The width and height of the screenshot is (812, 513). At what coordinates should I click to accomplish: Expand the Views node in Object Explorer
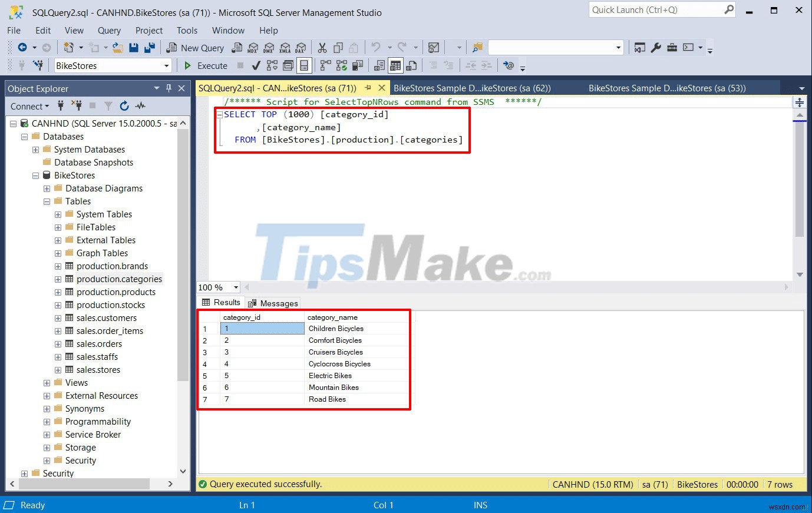coord(47,382)
